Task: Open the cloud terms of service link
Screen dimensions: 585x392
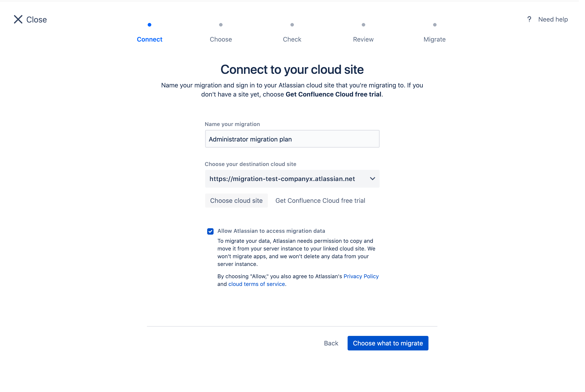Action: (256, 284)
